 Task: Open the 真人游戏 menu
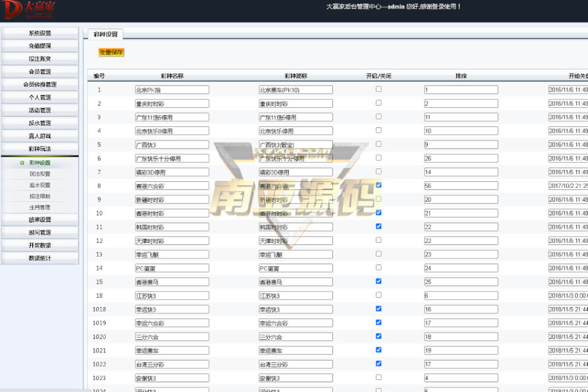(40, 136)
